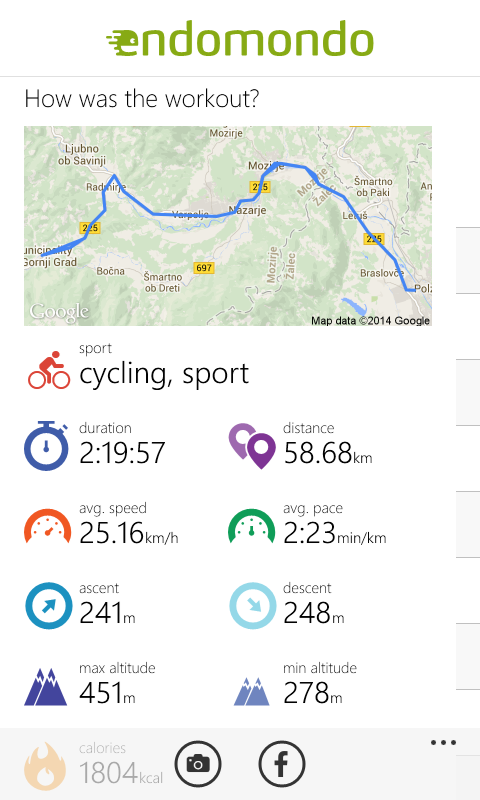Tap the min altitude mountain icon
The image size is (480, 800).
click(x=251, y=691)
